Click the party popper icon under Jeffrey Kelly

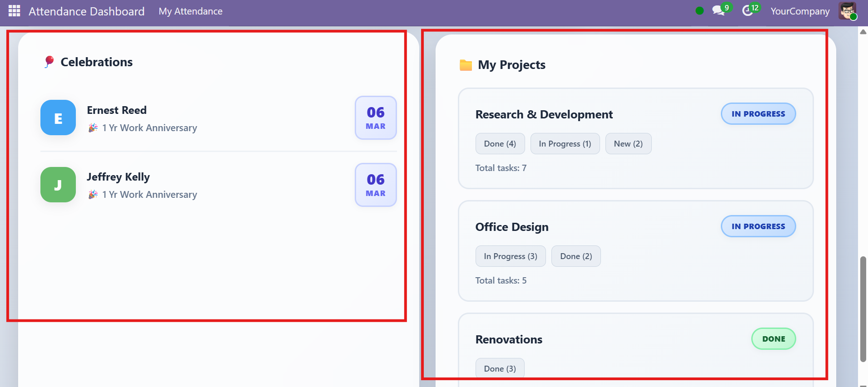[93, 195]
